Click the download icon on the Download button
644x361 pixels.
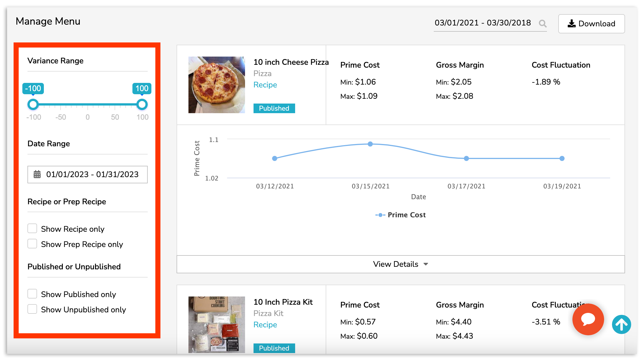572,23
